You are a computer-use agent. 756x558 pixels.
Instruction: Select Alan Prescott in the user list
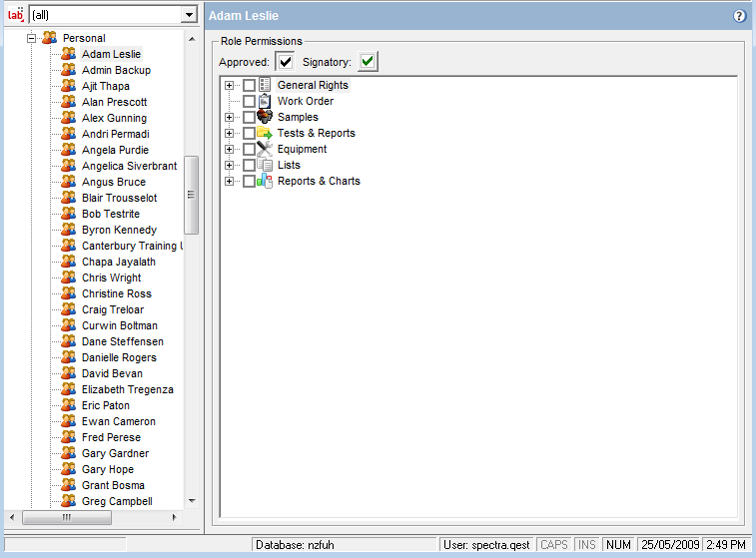[114, 102]
